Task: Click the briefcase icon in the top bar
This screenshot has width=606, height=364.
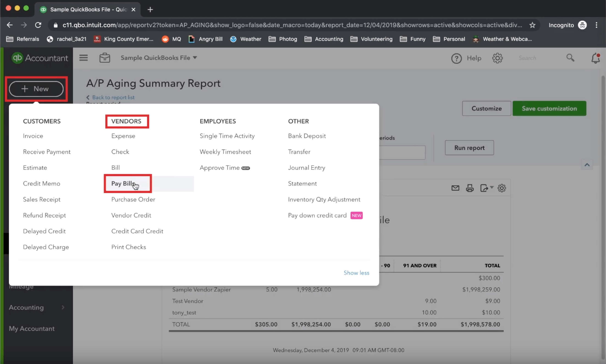Action: coord(105,58)
